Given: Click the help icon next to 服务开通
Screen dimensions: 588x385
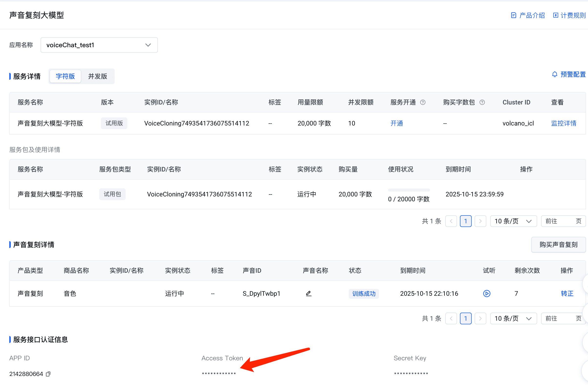Looking at the screenshot, I should point(423,102).
